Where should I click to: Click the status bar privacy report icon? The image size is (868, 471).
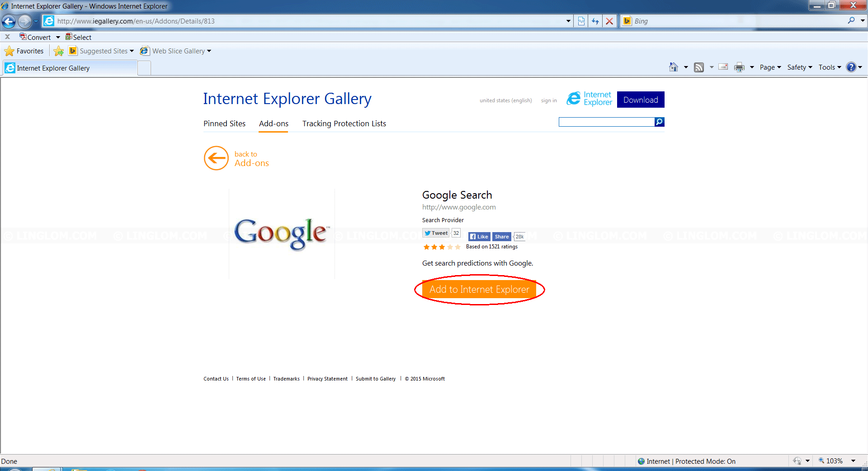pyautogui.click(x=797, y=461)
